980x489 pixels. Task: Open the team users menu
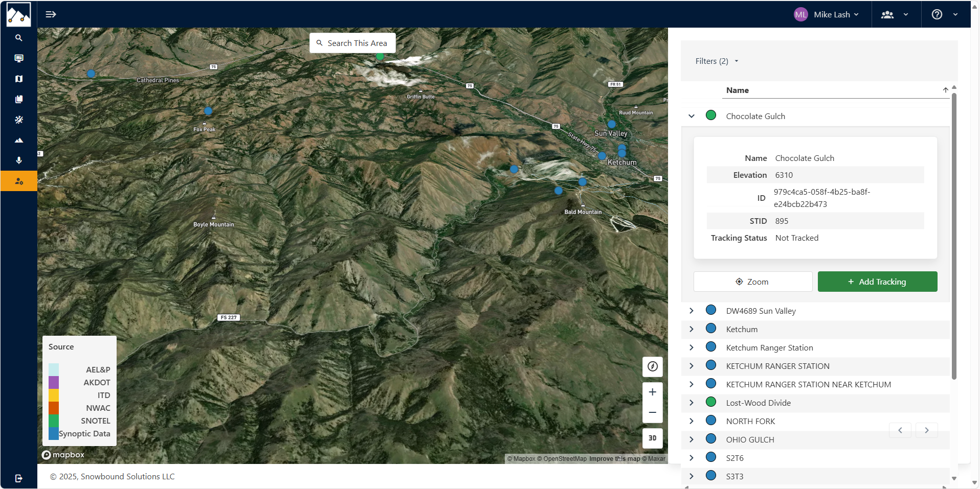[895, 14]
